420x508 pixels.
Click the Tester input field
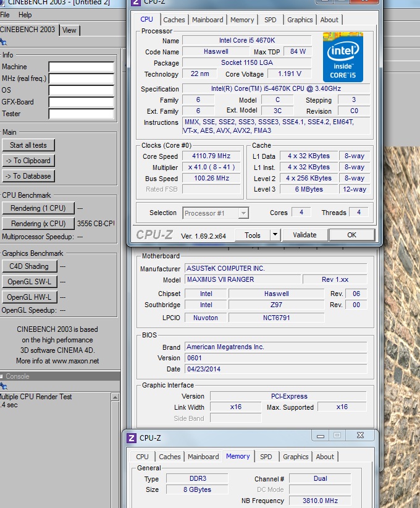point(82,114)
